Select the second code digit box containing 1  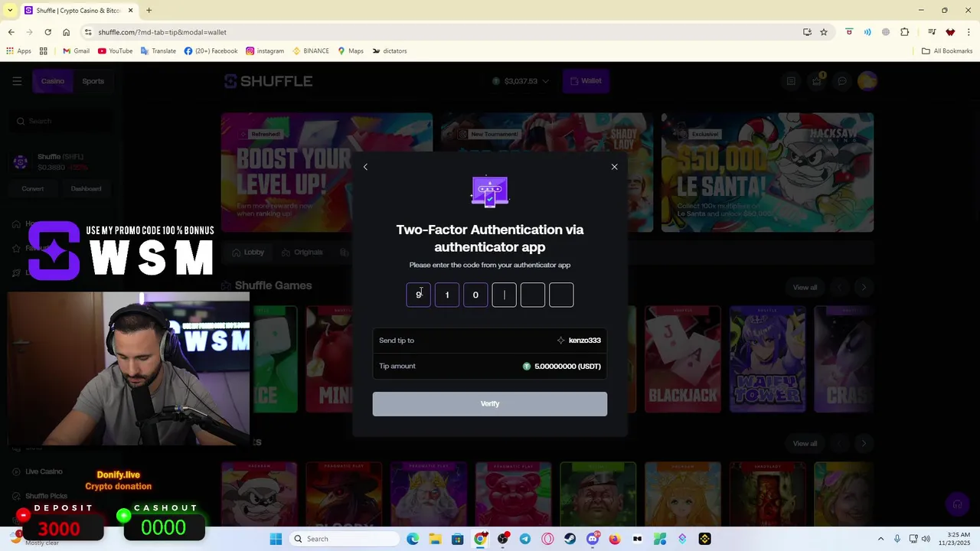point(447,295)
